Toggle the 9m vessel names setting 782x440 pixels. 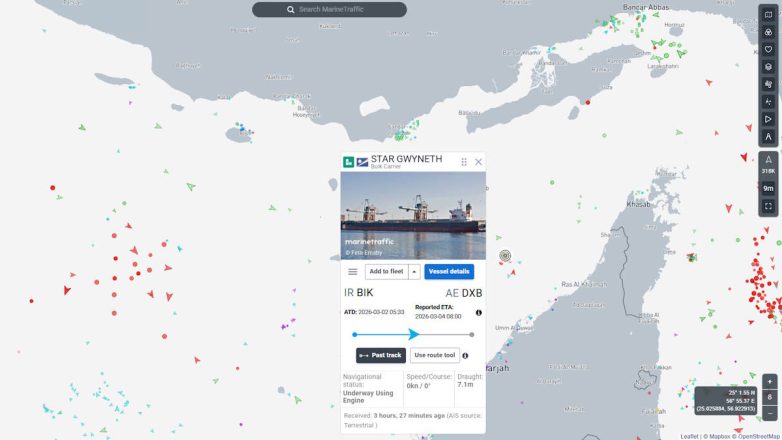(768, 188)
